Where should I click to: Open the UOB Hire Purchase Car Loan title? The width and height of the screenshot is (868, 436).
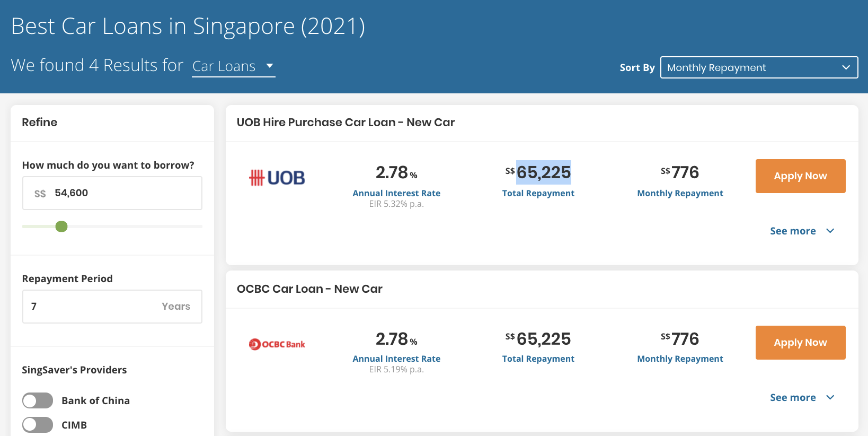coord(346,123)
